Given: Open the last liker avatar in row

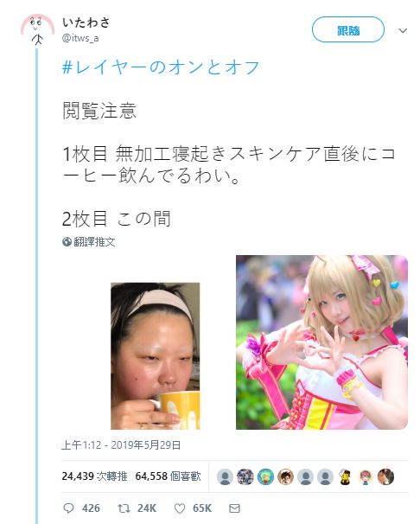Looking at the screenshot, I should [x=385, y=477].
